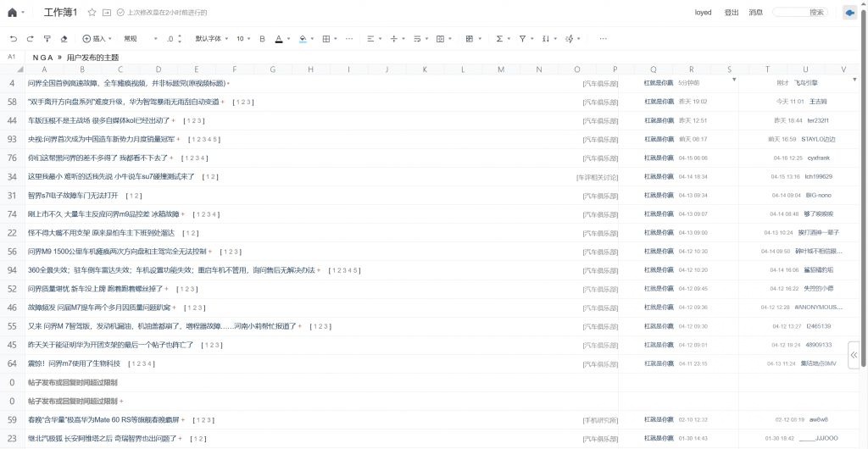Image resolution: width=868 pixels, height=449 pixels.
Task: Toggle bold formatting
Action: point(263,39)
